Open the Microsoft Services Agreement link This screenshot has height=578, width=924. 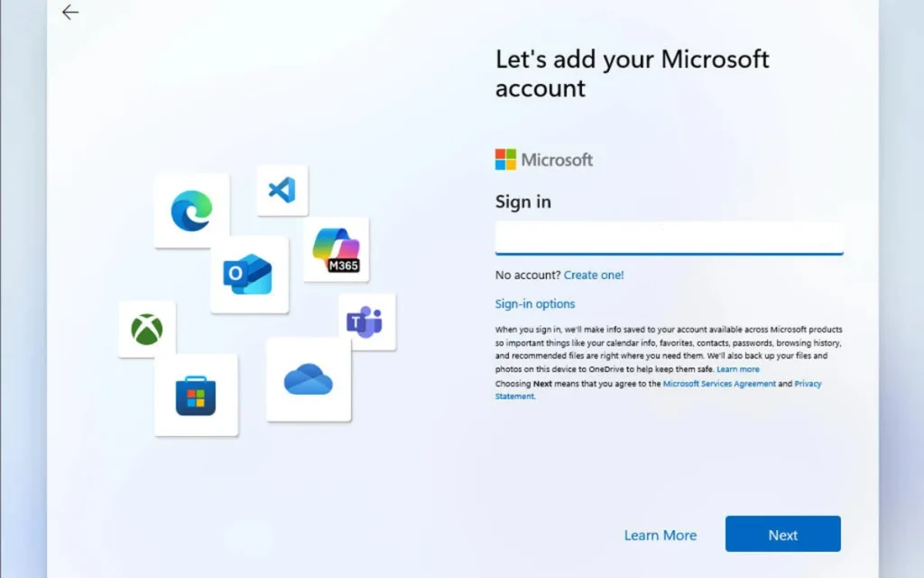coord(718,383)
